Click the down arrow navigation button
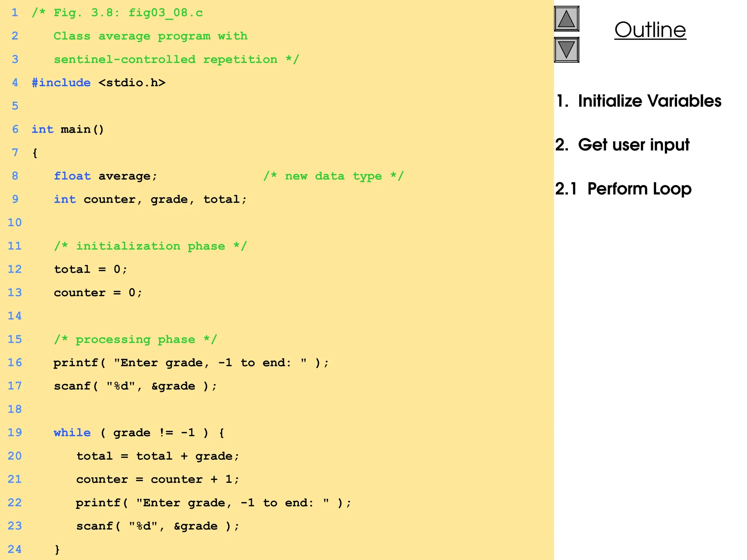This screenshot has height=560, width=747. coord(566,50)
